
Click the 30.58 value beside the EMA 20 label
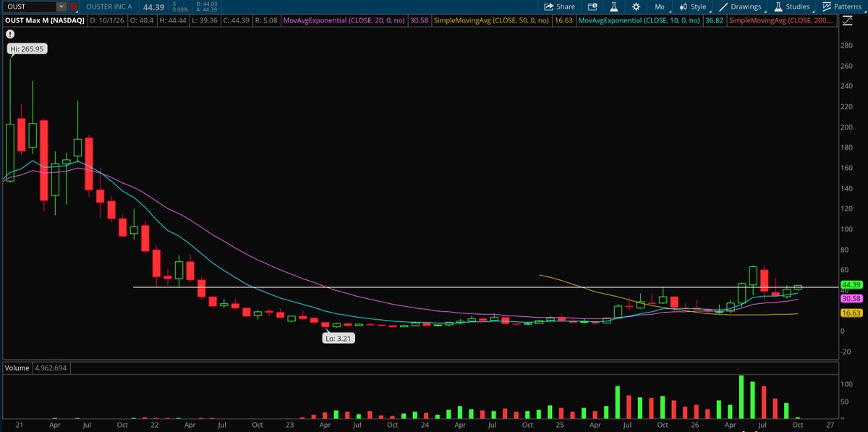(421, 22)
